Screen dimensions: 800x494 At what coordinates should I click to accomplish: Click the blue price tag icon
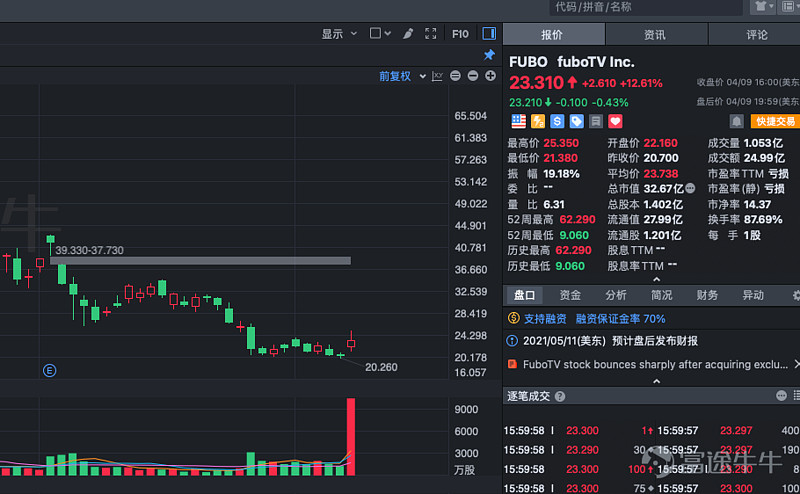coord(577,121)
